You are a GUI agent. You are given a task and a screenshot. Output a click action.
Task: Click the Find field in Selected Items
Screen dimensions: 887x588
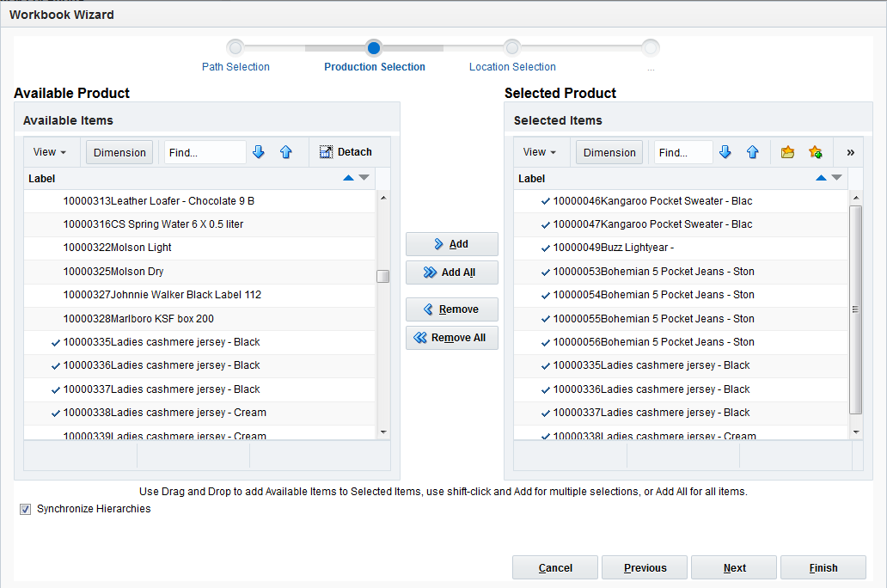pos(682,152)
